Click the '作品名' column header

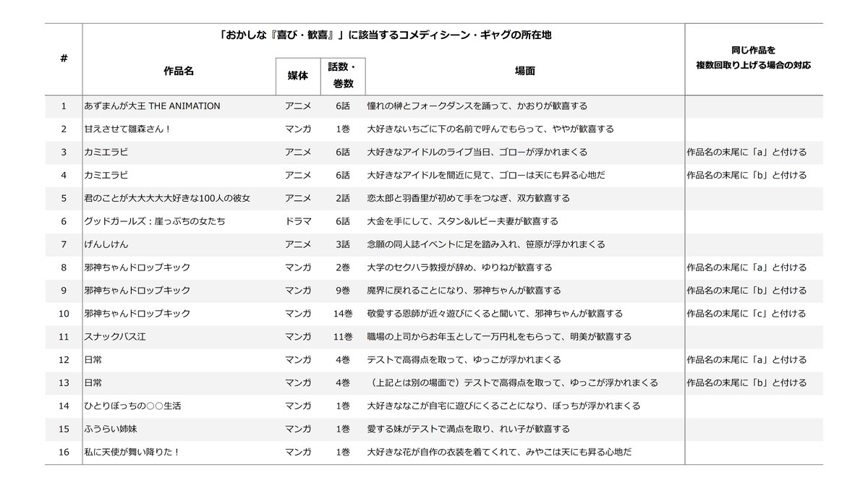click(x=178, y=72)
